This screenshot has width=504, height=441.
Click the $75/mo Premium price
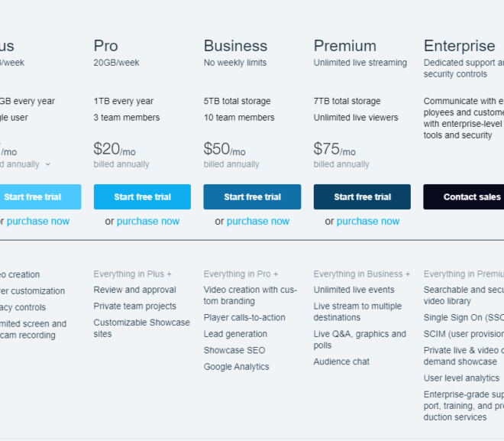point(334,149)
